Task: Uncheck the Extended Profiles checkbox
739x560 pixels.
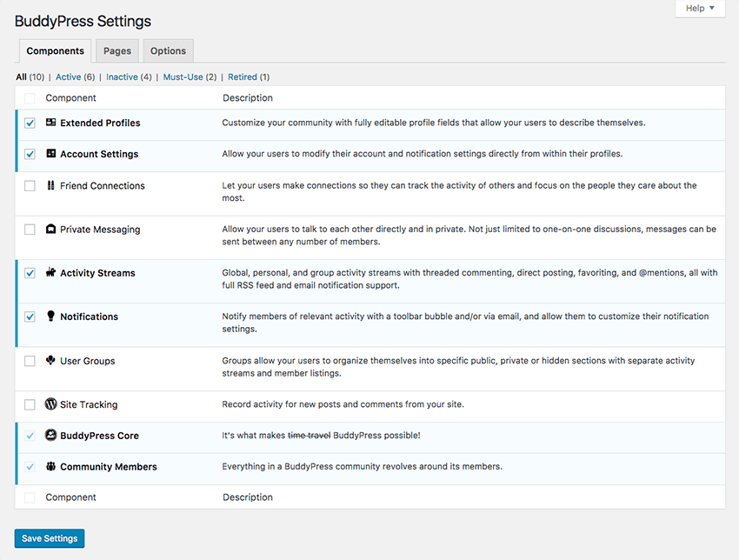Action: tap(30, 123)
